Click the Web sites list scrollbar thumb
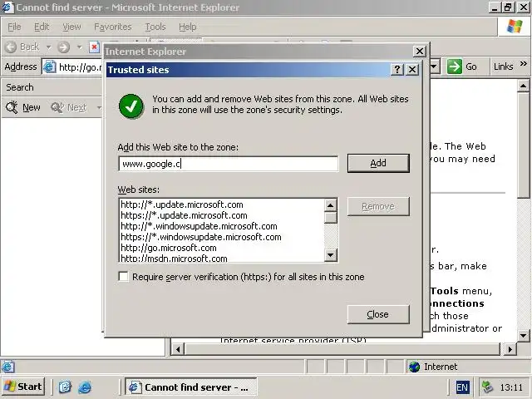Viewport: 532px width, 399px height. [x=331, y=217]
